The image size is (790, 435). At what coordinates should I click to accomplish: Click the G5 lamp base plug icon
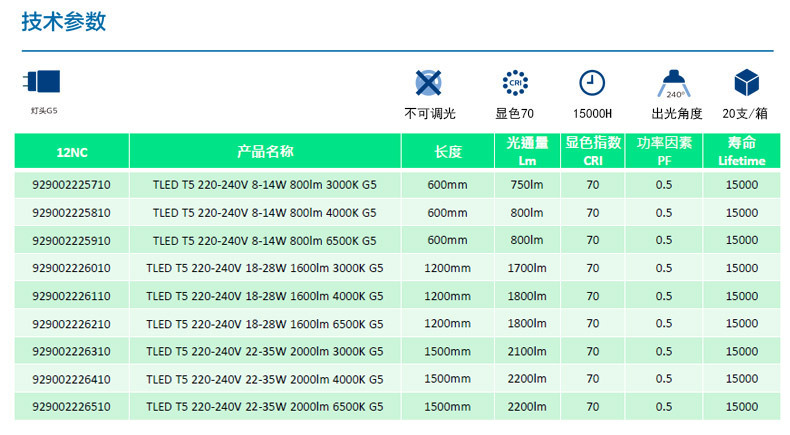coord(44,80)
